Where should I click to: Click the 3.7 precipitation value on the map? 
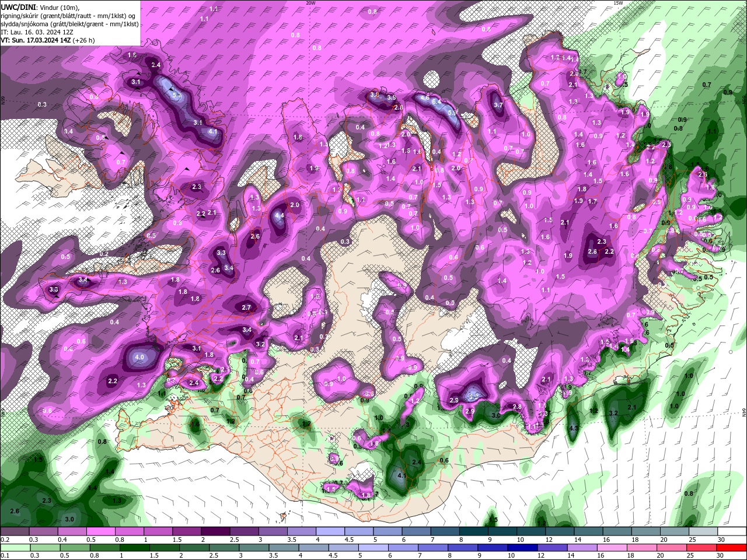point(498,106)
